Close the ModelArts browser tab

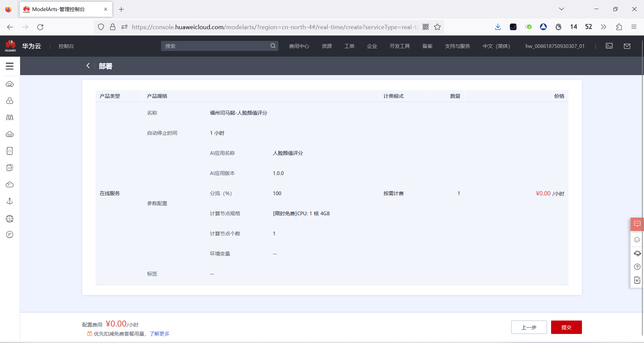tap(106, 9)
